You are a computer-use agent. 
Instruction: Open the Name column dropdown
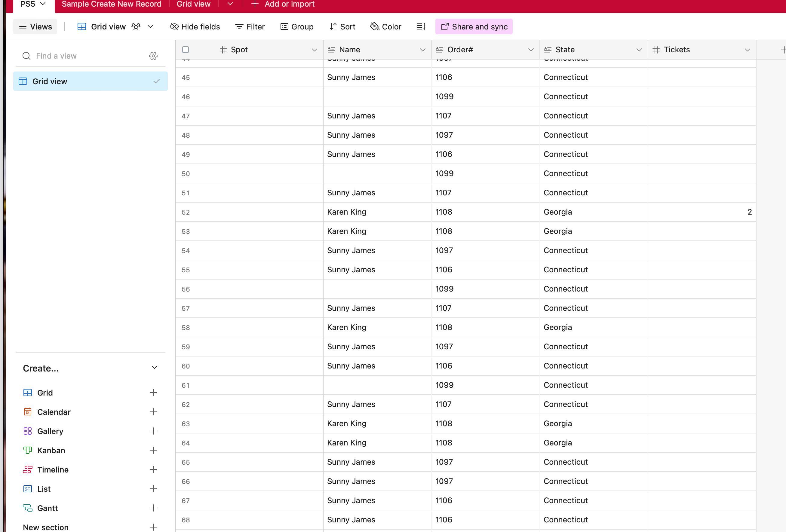[x=423, y=50]
